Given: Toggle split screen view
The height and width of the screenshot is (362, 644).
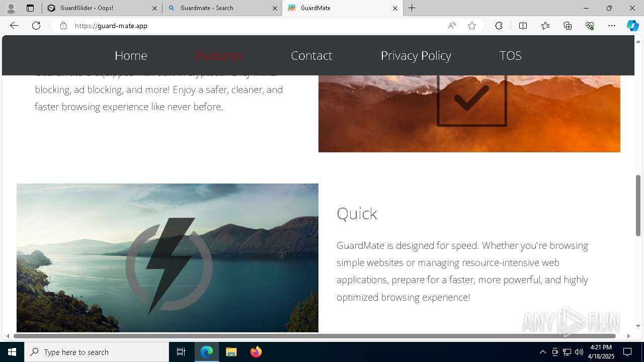Looking at the screenshot, I should [523, 26].
